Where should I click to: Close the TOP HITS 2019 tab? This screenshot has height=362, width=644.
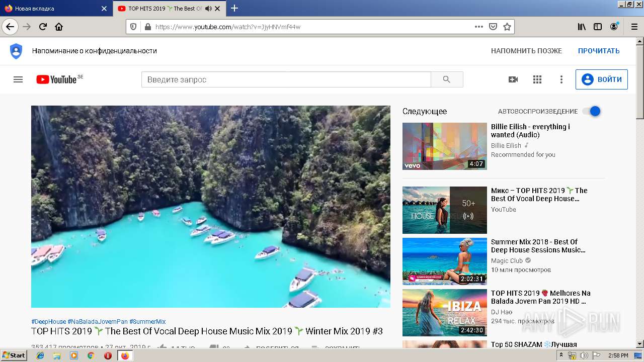click(x=217, y=9)
